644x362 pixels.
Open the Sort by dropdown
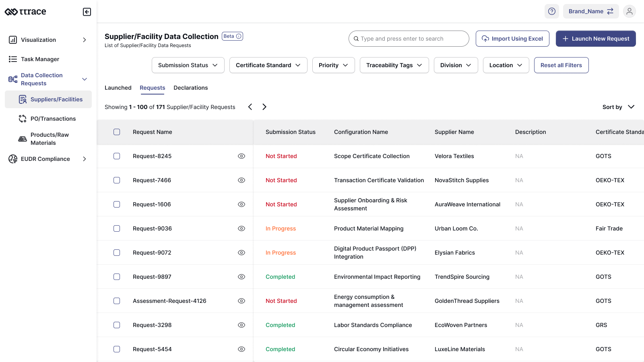(x=619, y=107)
